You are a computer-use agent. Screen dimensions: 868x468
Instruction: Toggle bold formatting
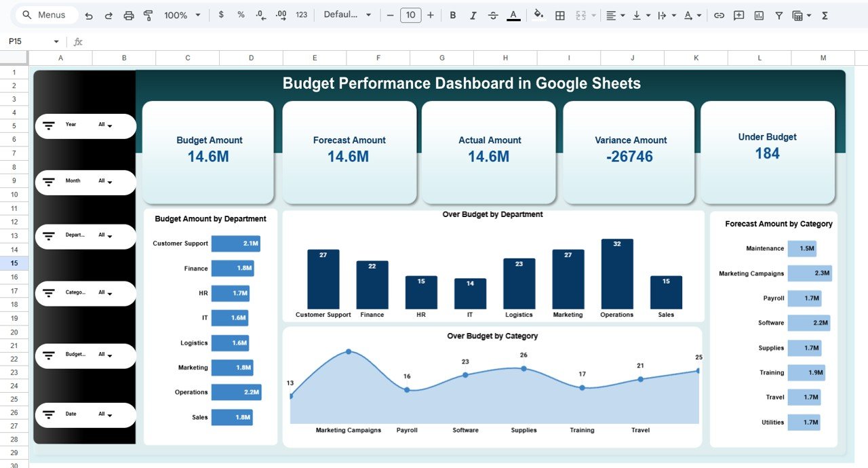click(452, 15)
